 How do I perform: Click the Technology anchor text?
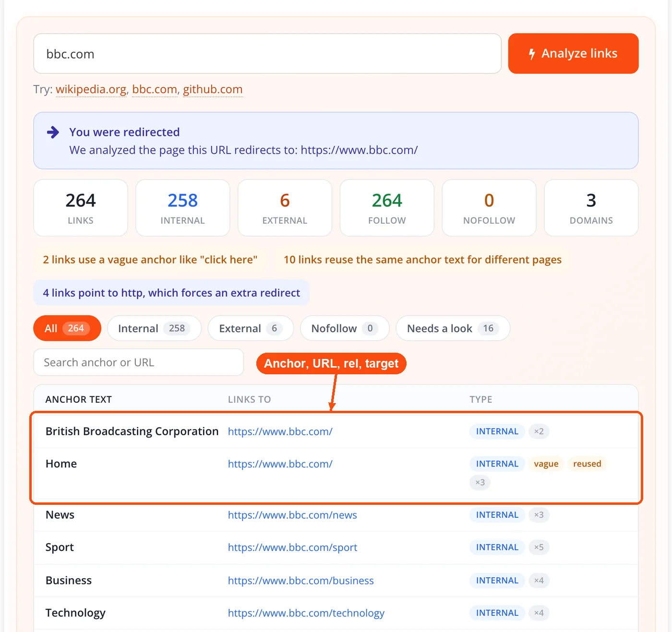(x=75, y=613)
